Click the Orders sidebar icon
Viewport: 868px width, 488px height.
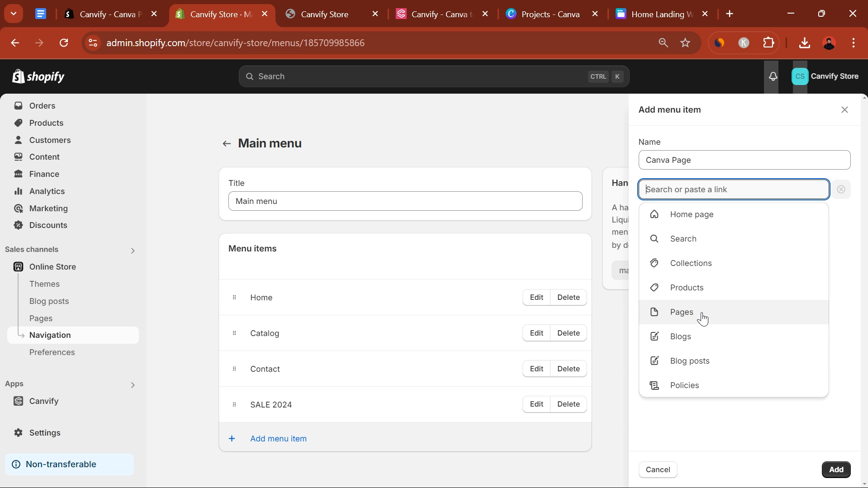18,106
